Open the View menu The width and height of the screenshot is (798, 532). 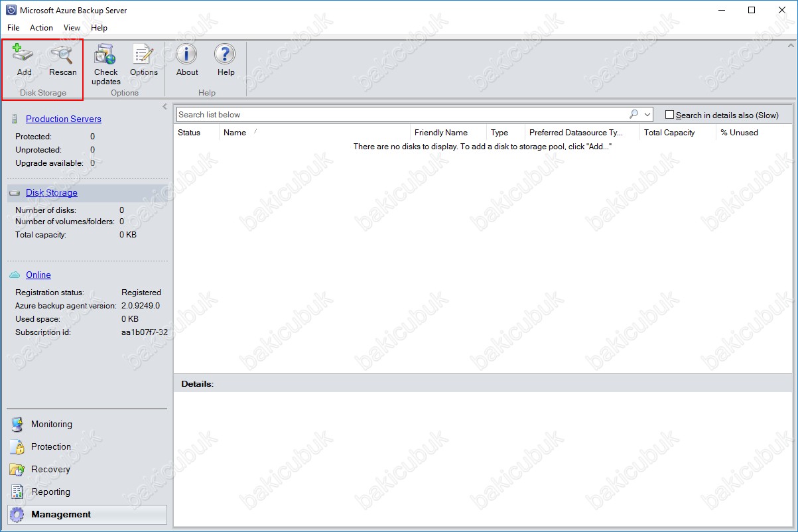point(72,28)
